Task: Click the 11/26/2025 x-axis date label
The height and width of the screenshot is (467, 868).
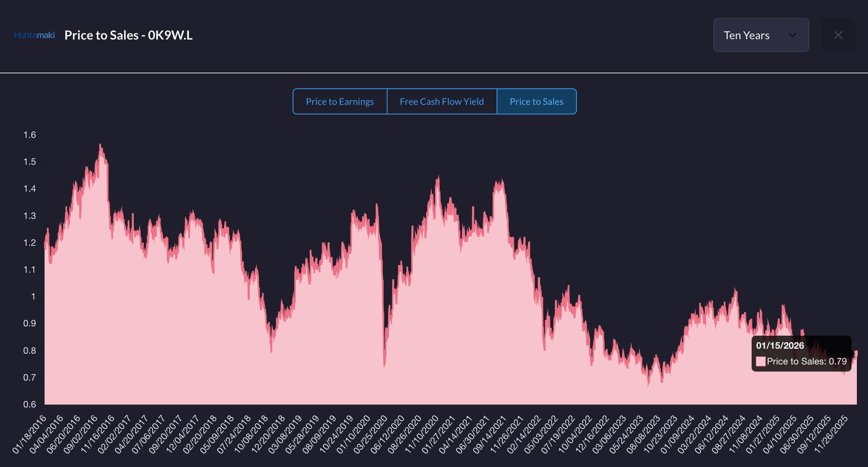Action: 831,434
